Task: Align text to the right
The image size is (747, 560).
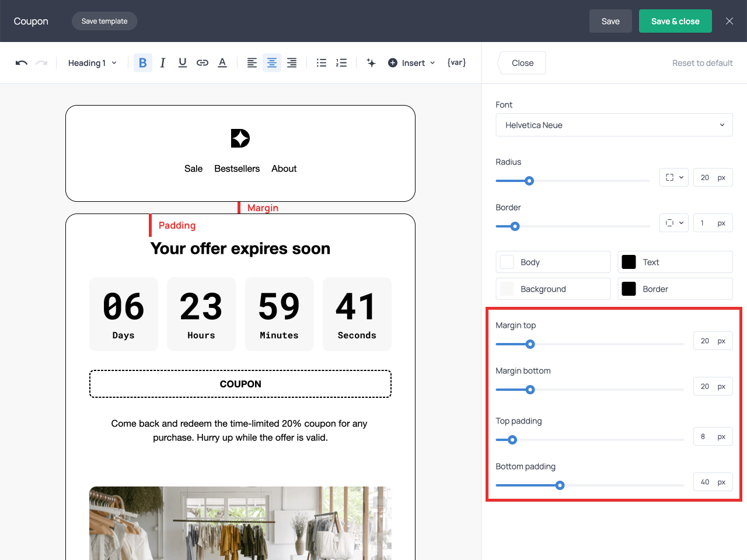Action: pos(292,63)
